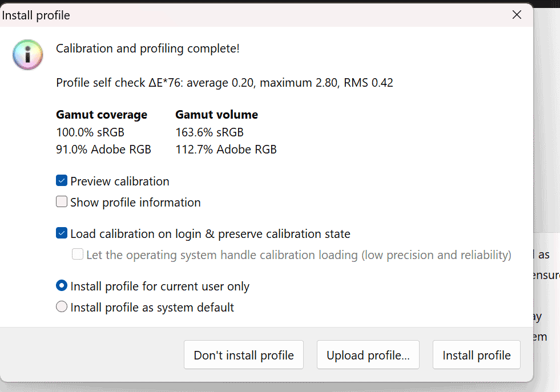Click the 100.0% sRGB coverage value
Image resolution: width=560 pixels, height=392 pixels.
tap(90, 132)
